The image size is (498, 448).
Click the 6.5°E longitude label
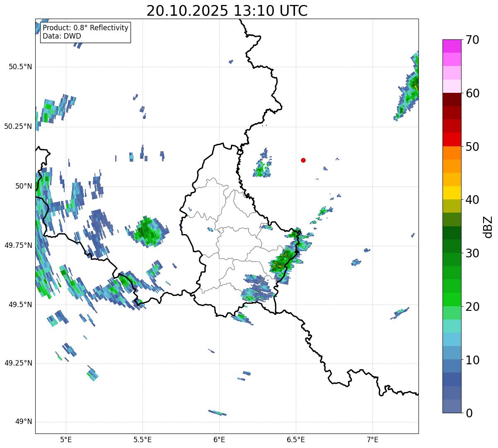tap(296, 440)
